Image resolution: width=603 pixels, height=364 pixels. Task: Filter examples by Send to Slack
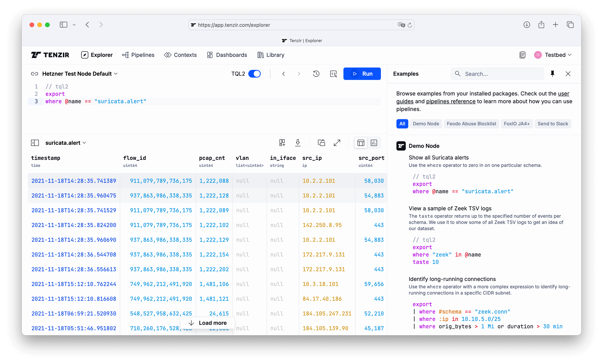point(553,124)
